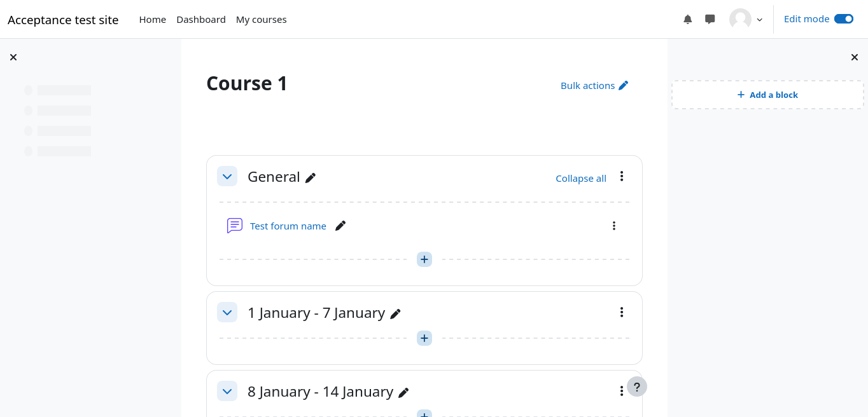
Task: Rename the 1 January - 7 January section
Action: pyautogui.click(x=396, y=313)
